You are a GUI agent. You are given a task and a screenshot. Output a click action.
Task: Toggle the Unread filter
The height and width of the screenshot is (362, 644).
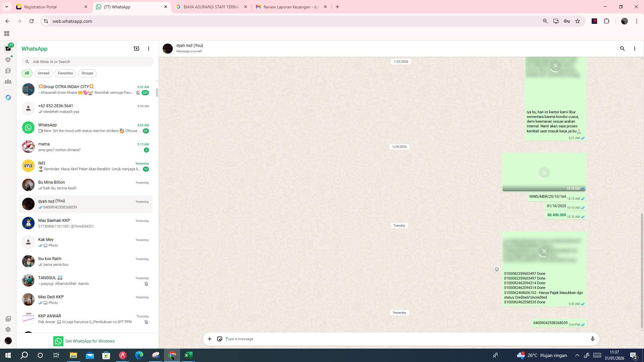coord(43,73)
